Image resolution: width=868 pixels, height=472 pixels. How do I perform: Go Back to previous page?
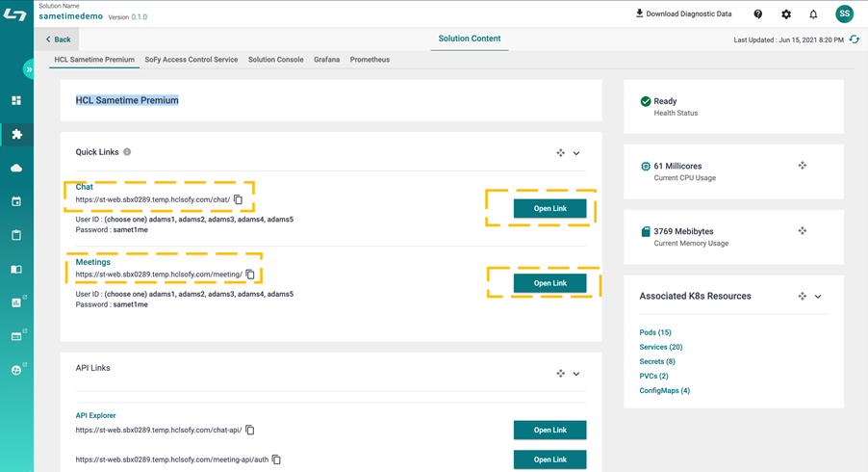(58, 39)
